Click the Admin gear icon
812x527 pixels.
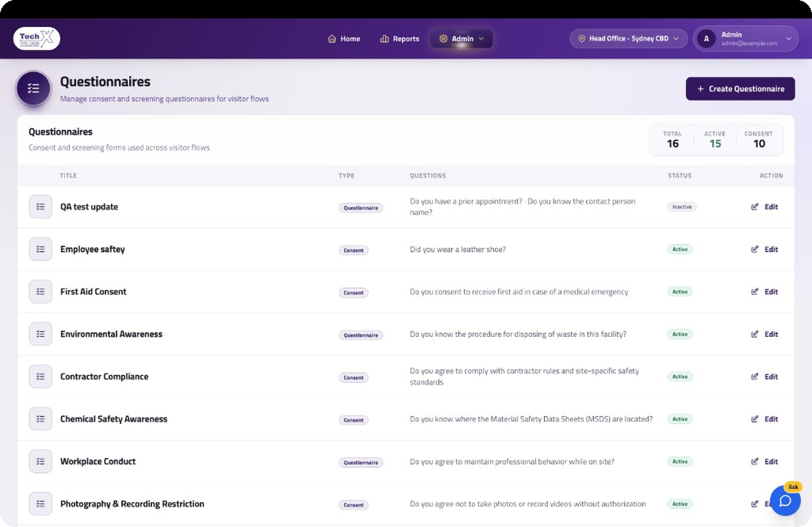tap(443, 39)
